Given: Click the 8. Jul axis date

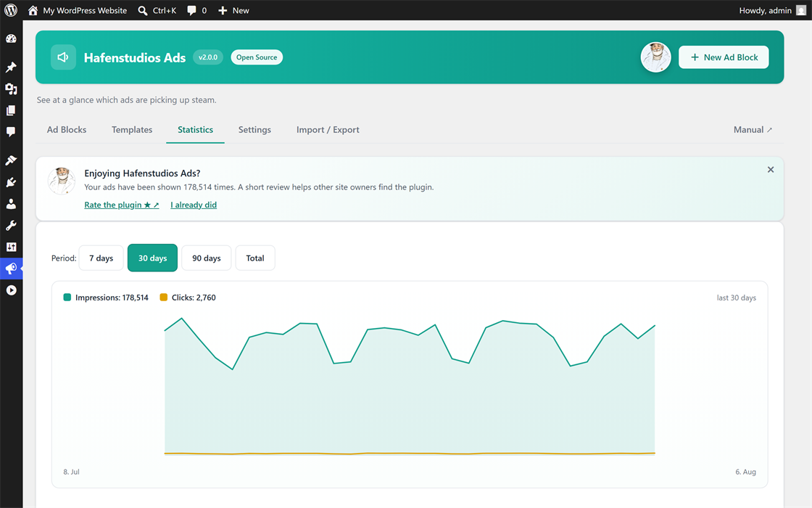Looking at the screenshot, I should point(72,472).
